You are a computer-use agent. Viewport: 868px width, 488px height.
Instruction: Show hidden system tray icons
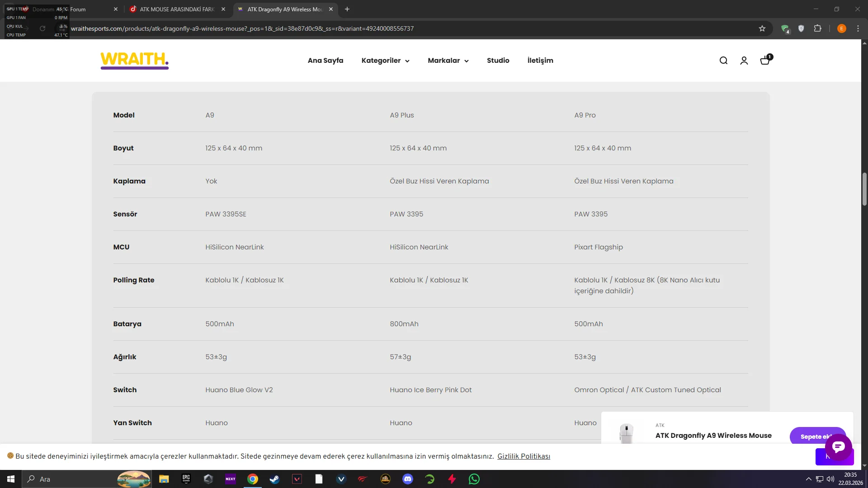pyautogui.click(x=808, y=479)
